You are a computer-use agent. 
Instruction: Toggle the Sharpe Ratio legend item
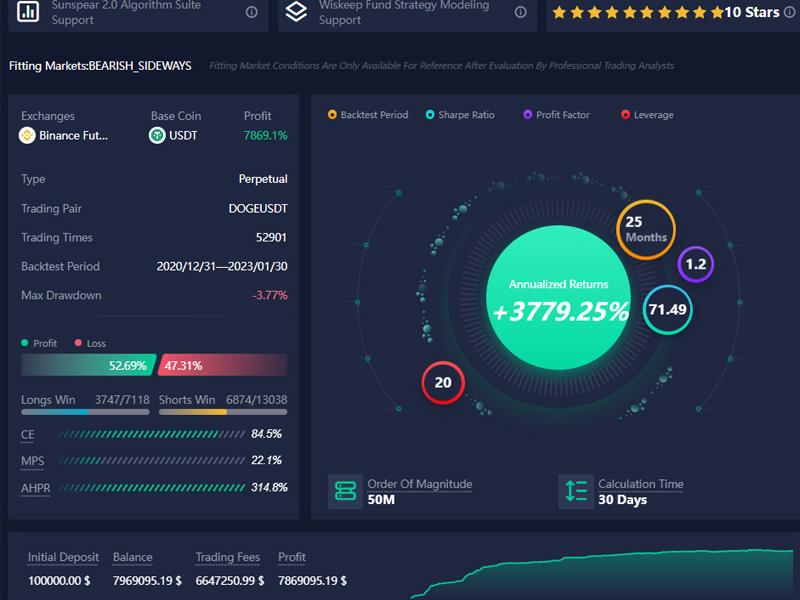[x=460, y=115]
